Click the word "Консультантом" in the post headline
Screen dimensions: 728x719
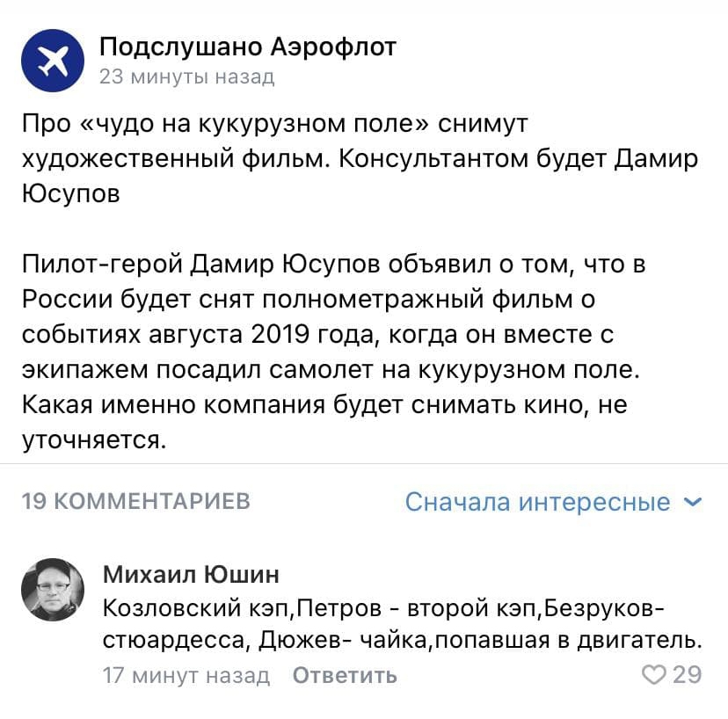point(462,159)
